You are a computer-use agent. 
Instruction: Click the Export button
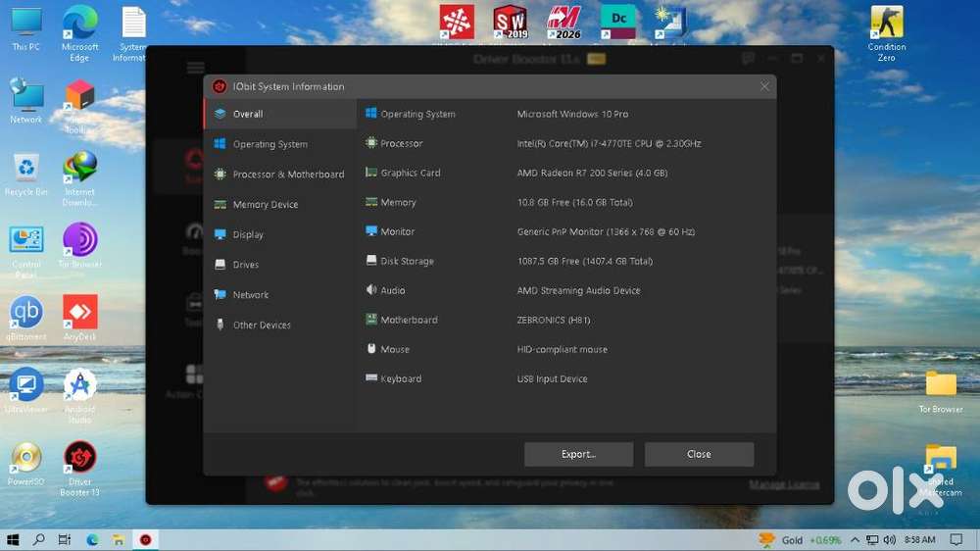(x=579, y=454)
